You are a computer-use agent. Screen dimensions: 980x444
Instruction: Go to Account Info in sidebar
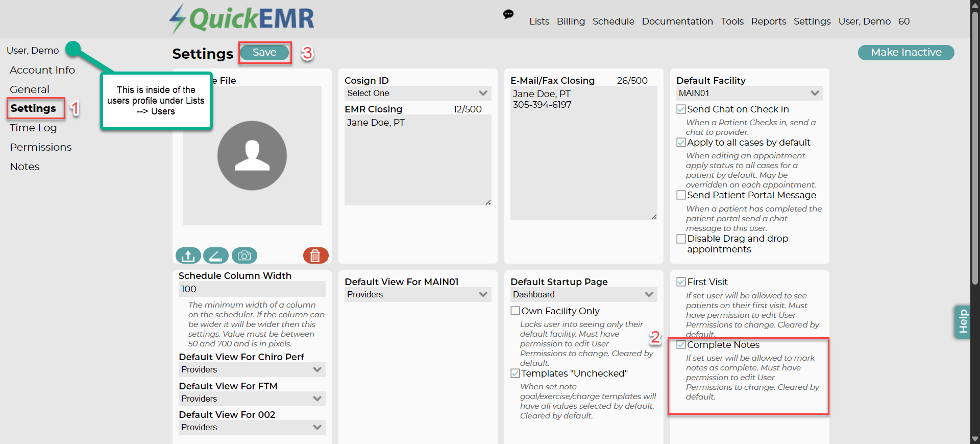(42, 70)
